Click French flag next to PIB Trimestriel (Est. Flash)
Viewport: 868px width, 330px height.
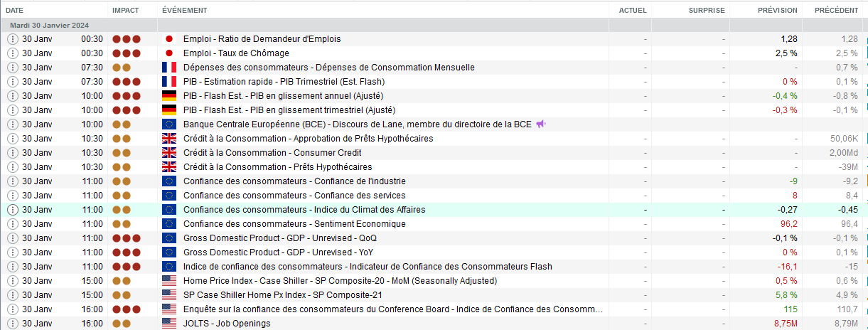169,82
